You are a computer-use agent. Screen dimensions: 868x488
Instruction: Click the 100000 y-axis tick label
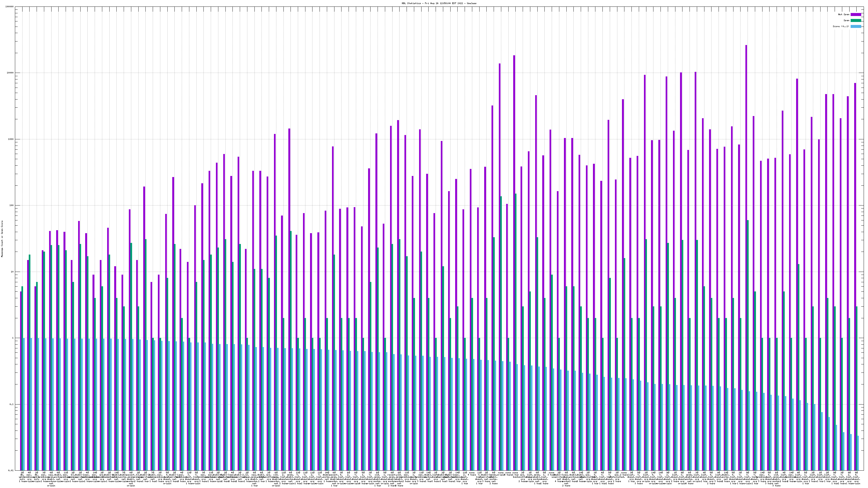(x=10, y=7)
